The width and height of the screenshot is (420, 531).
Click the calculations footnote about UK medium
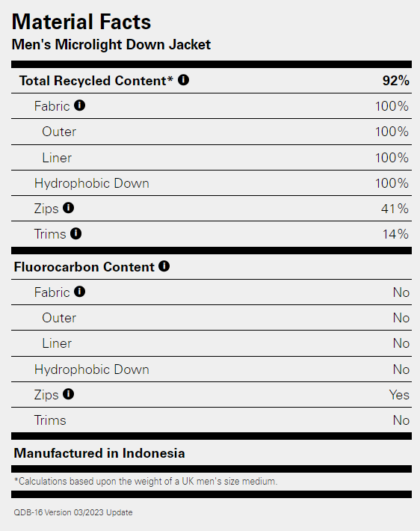(x=146, y=481)
